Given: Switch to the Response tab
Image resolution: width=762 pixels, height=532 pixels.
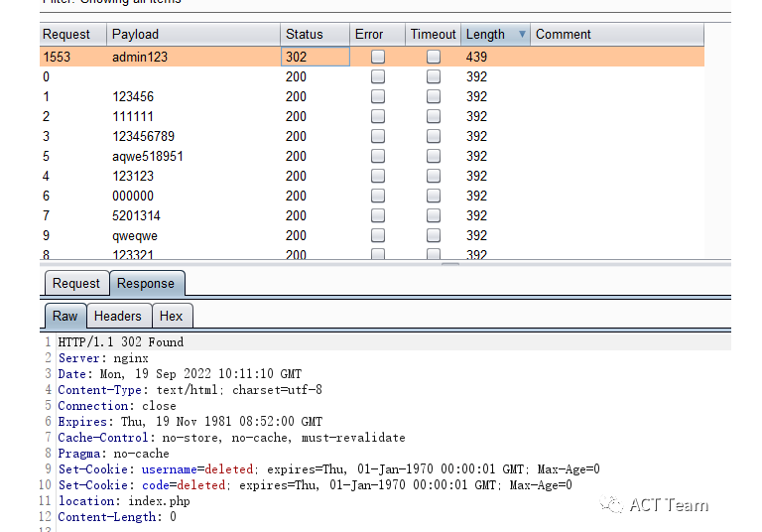Looking at the screenshot, I should coord(146,284).
